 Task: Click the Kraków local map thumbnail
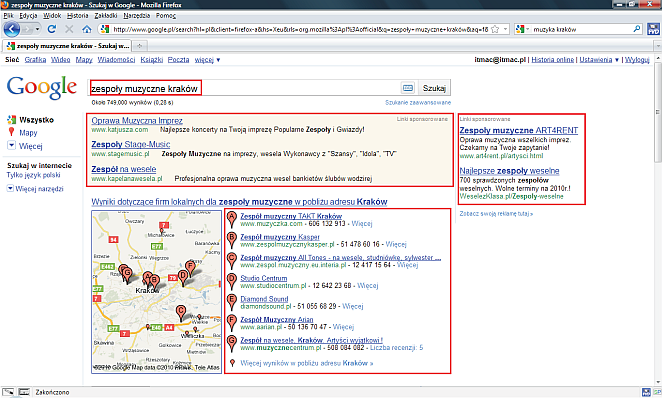pyautogui.click(x=157, y=292)
